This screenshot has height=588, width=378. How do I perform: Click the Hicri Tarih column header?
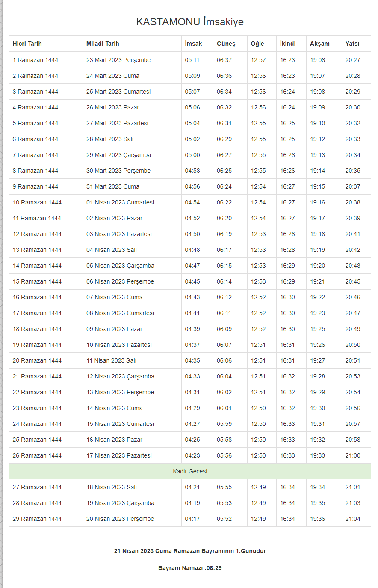pyautogui.click(x=27, y=44)
